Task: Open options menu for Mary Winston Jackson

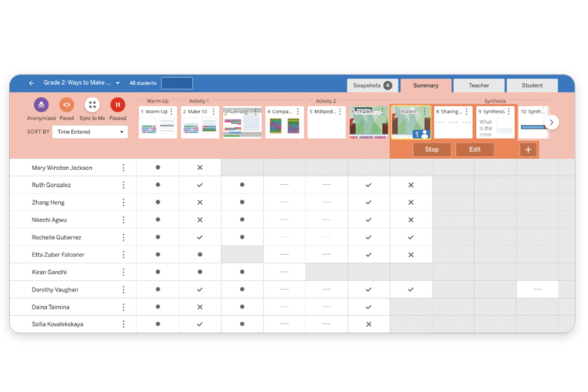Action: 123,168
